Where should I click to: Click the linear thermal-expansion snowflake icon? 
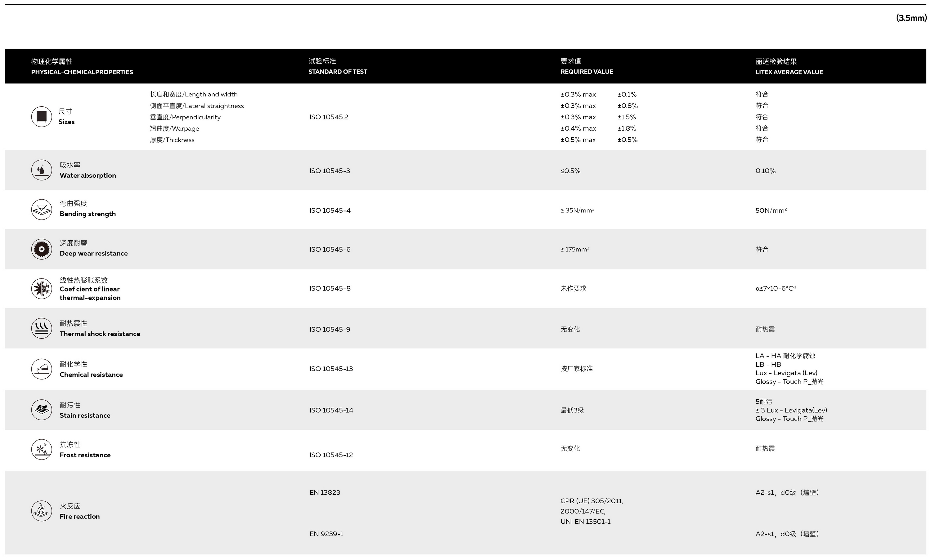pos(42,289)
